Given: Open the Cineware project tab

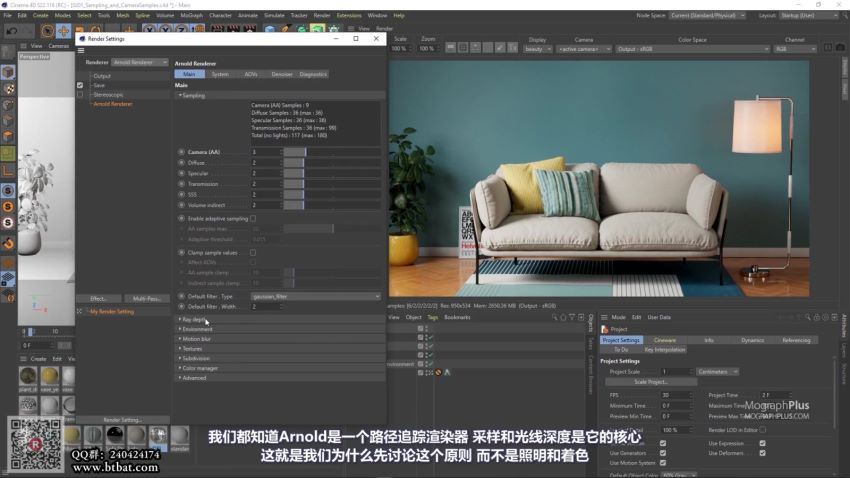Looking at the screenshot, I should (665, 340).
